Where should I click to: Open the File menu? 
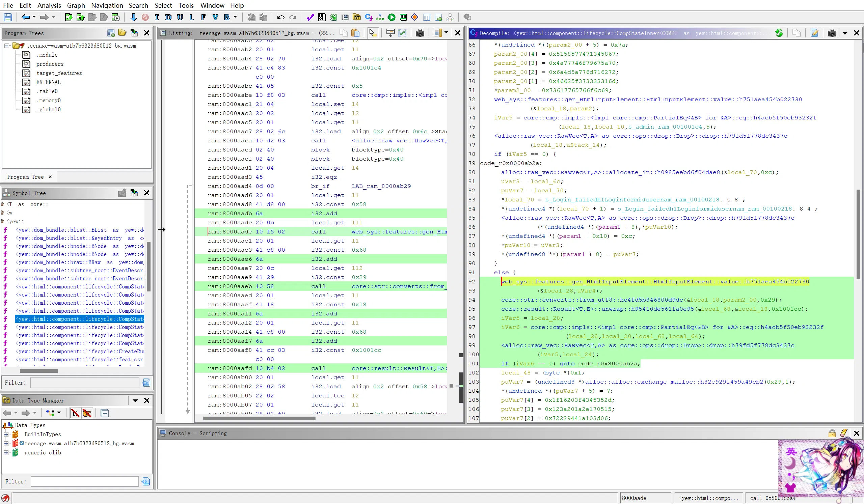tap(8, 5)
